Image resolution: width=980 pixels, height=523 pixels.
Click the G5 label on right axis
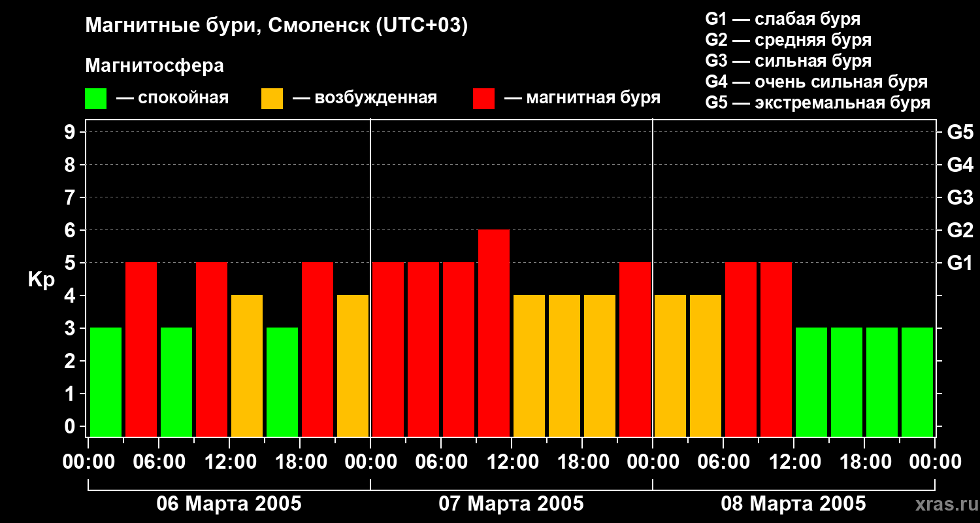coord(960,132)
